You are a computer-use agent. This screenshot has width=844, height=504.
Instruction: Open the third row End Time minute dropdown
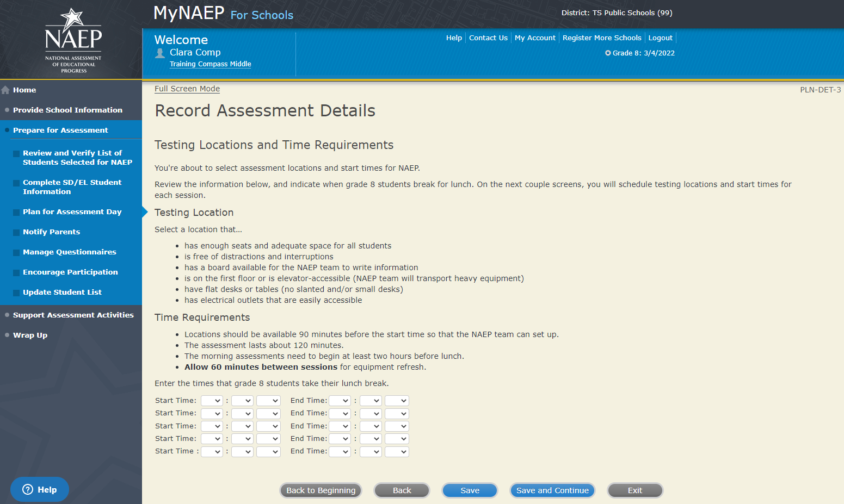[371, 426]
